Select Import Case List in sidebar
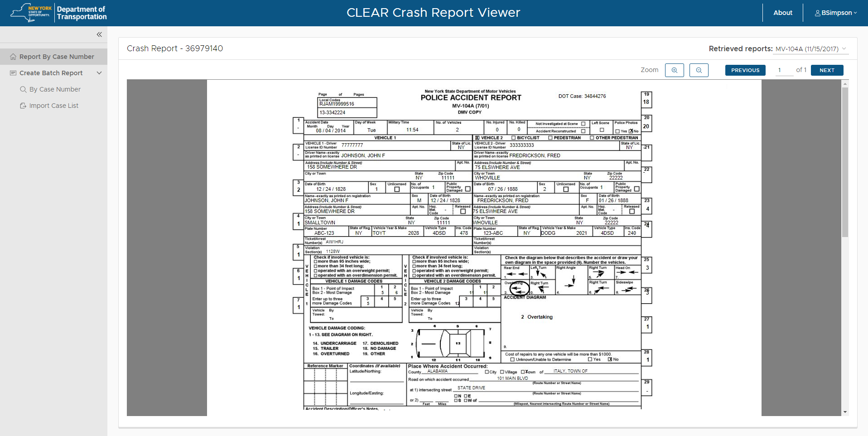The width and height of the screenshot is (868, 436). coord(53,106)
